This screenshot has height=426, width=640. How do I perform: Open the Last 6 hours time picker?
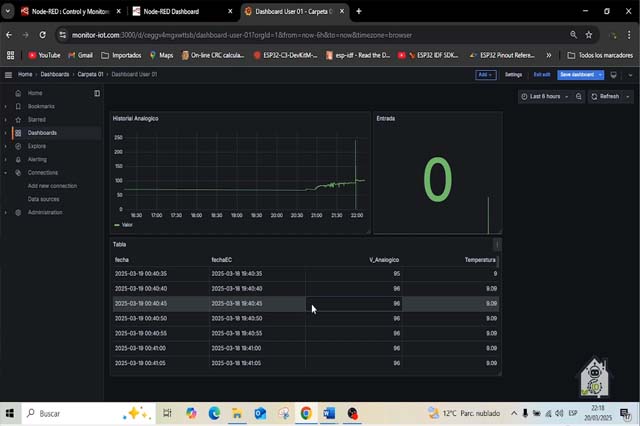[545, 97]
